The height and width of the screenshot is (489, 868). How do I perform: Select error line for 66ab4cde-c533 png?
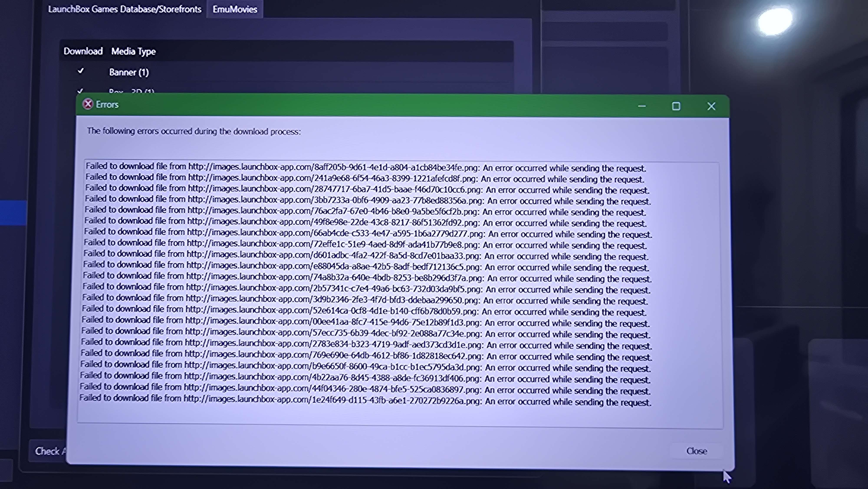pos(368,233)
